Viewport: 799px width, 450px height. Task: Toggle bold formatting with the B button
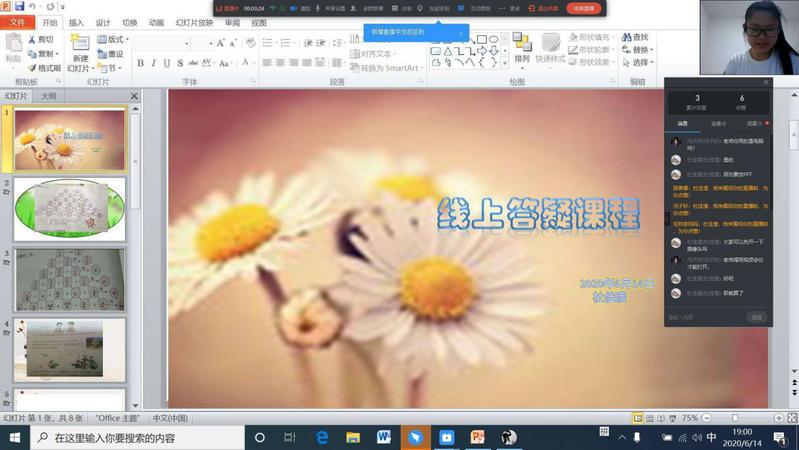pos(140,63)
